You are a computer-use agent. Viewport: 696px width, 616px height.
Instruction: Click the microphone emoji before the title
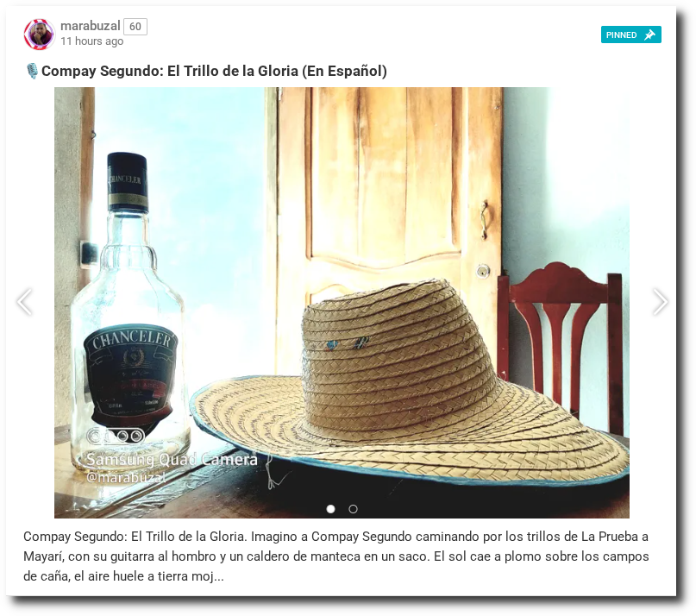pos(32,71)
